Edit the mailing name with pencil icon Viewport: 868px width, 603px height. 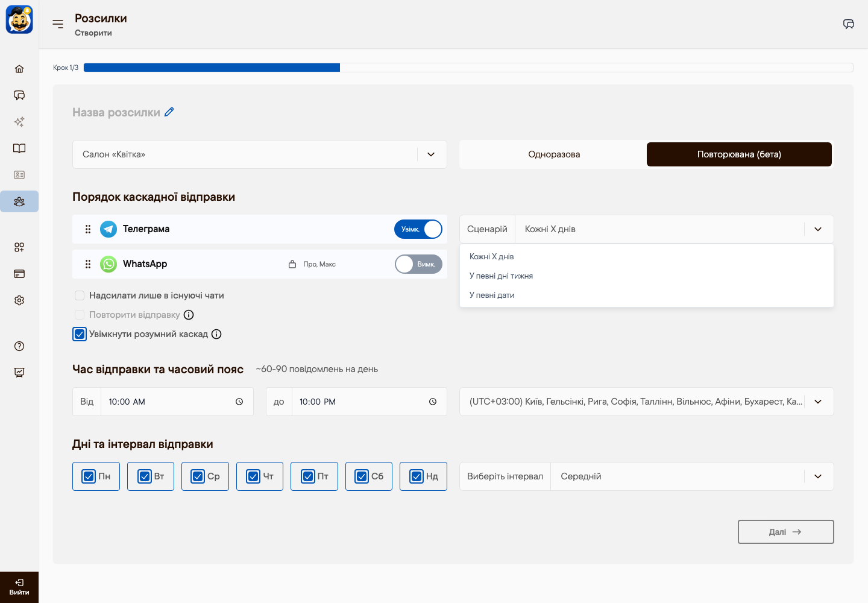point(169,112)
